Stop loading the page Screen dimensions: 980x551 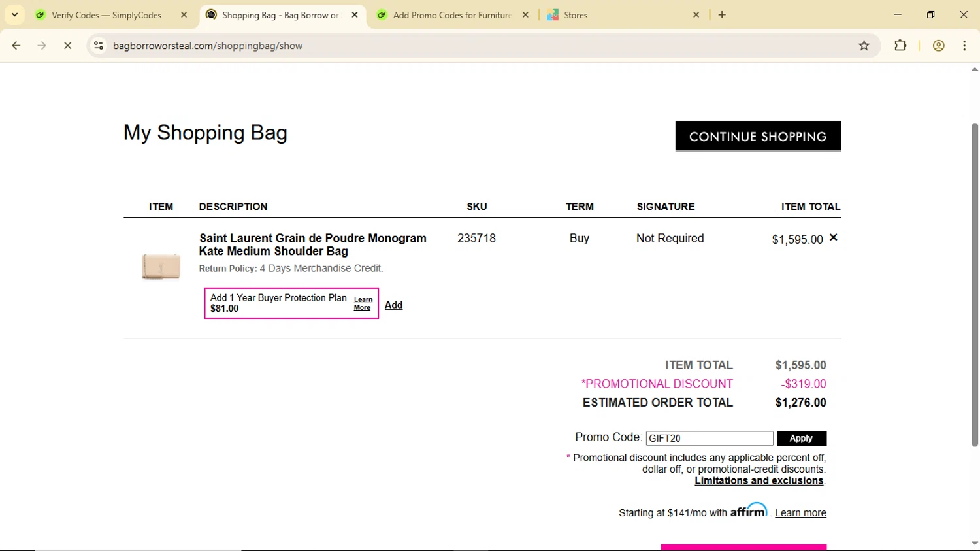coord(67,46)
